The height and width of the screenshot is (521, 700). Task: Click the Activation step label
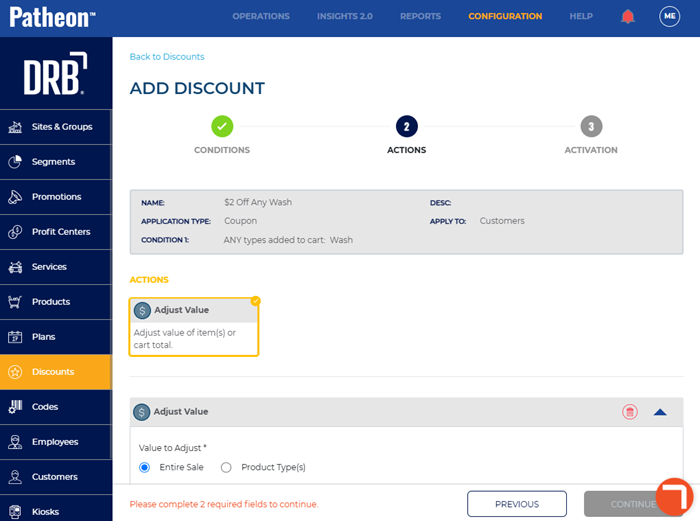click(591, 150)
